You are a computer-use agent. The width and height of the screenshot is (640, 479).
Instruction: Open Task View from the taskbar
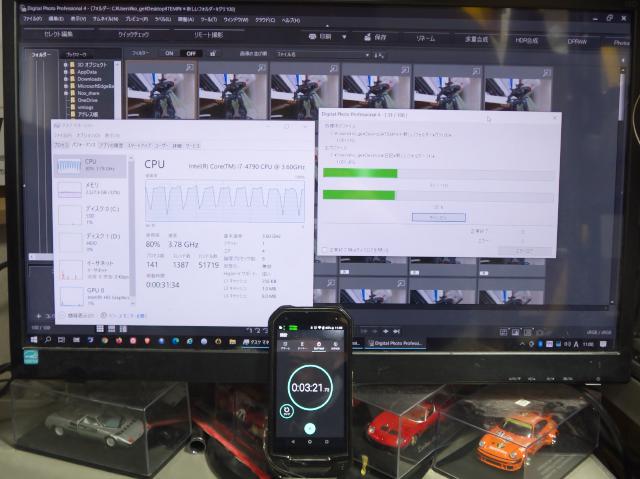click(62, 339)
